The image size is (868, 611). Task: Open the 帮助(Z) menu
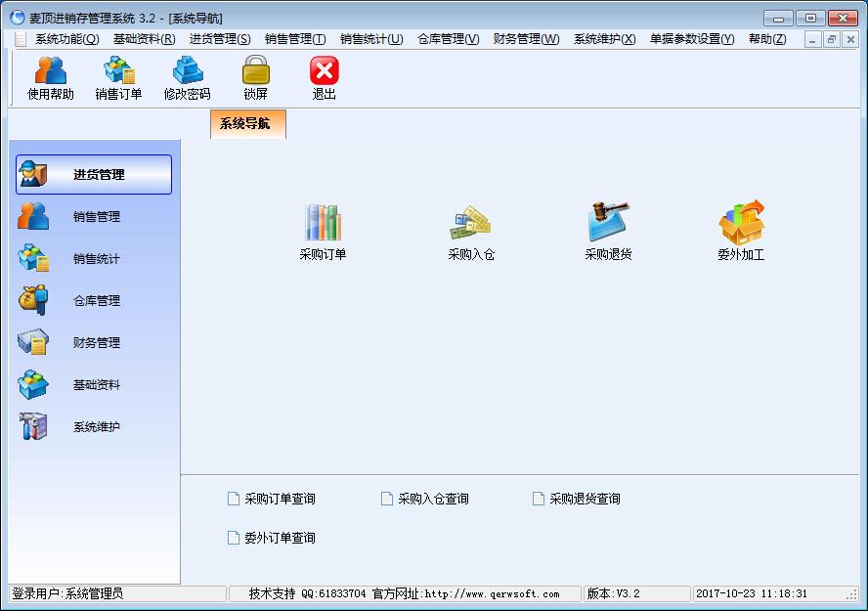pos(767,39)
